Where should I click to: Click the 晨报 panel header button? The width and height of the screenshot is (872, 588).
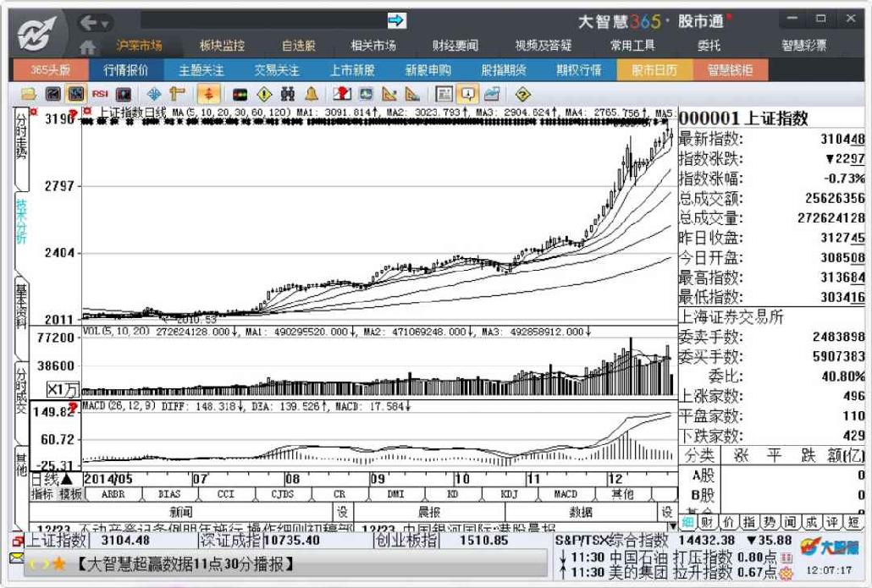(428, 512)
